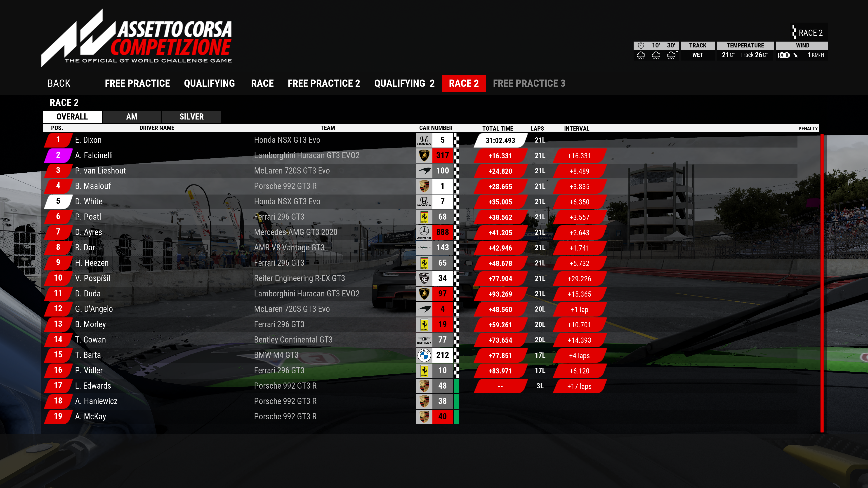Click the Interval column header
The height and width of the screenshot is (488, 868).
(577, 128)
